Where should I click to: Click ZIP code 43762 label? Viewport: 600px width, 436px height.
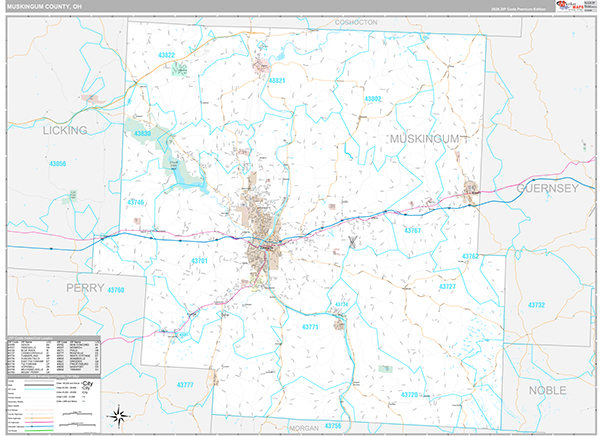click(x=470, y=256)
